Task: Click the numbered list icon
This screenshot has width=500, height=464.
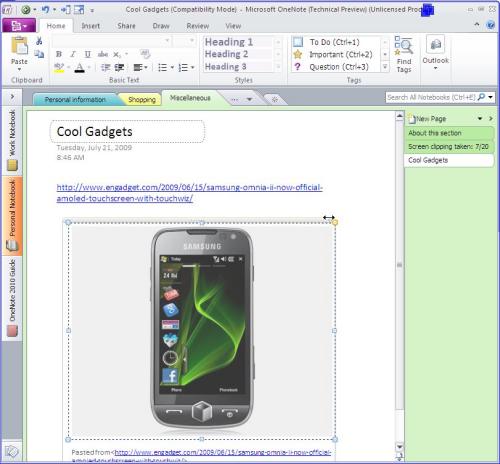Action: pyautogui.click(x=183, y=68)
